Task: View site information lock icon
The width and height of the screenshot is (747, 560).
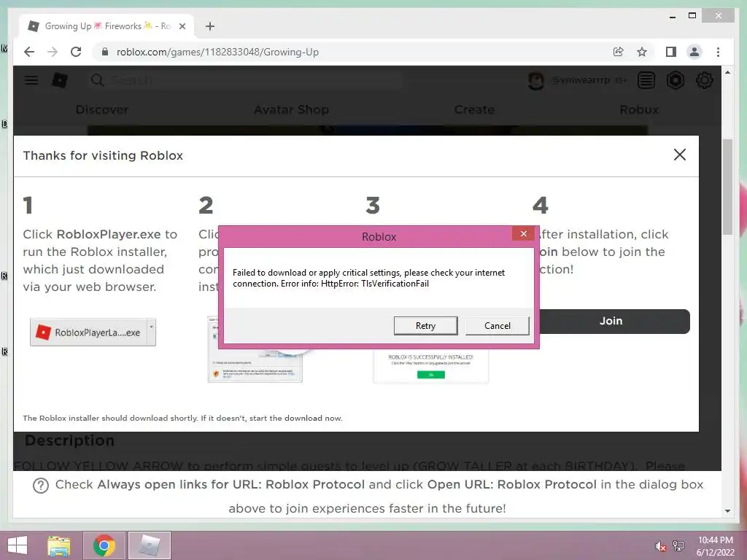Action: point(105,52)
